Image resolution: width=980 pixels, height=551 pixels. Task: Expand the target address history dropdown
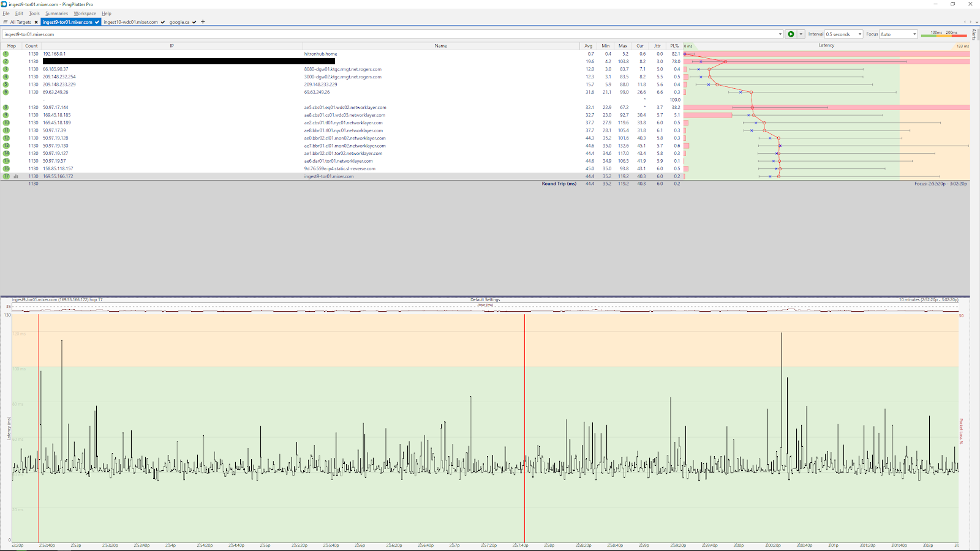pos(780,34)
